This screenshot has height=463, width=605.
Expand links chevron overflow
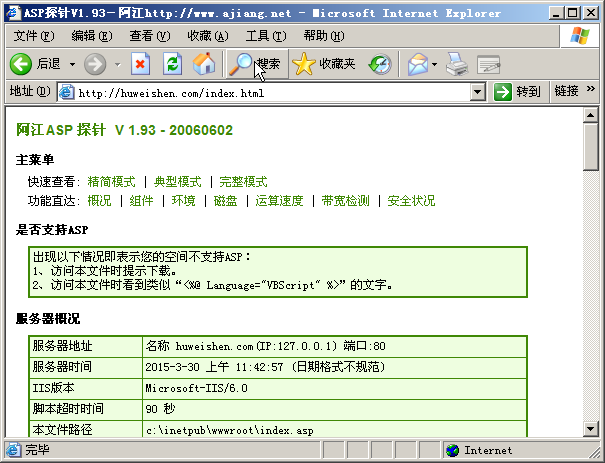click(590, 89)
